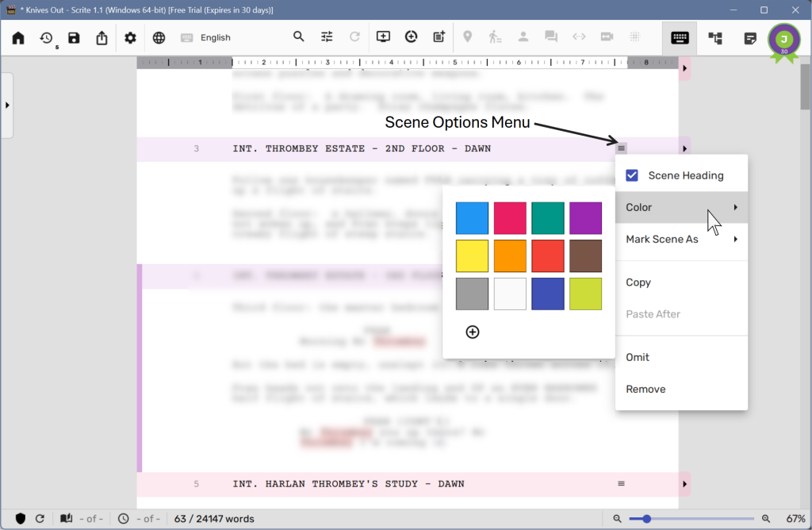Open the green user profile badge
The height and width of the screenshot is (530, 812).
783,37
